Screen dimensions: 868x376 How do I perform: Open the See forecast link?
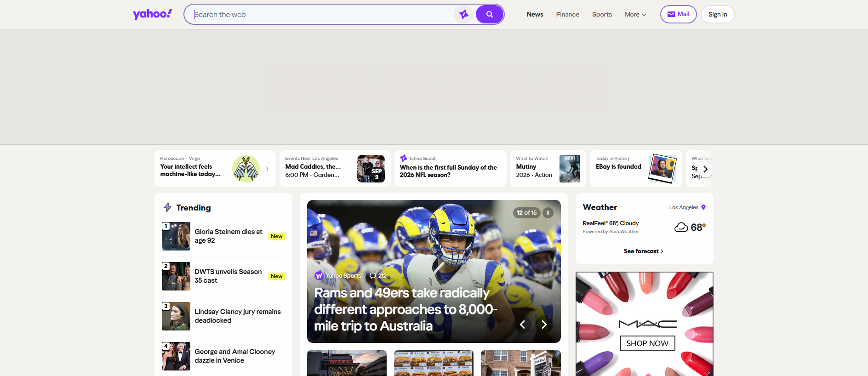point(644,251)
